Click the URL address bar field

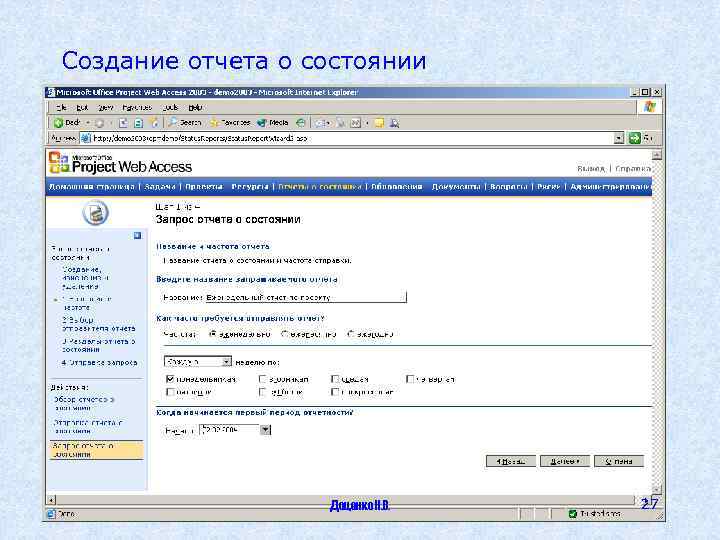point(353,138)
